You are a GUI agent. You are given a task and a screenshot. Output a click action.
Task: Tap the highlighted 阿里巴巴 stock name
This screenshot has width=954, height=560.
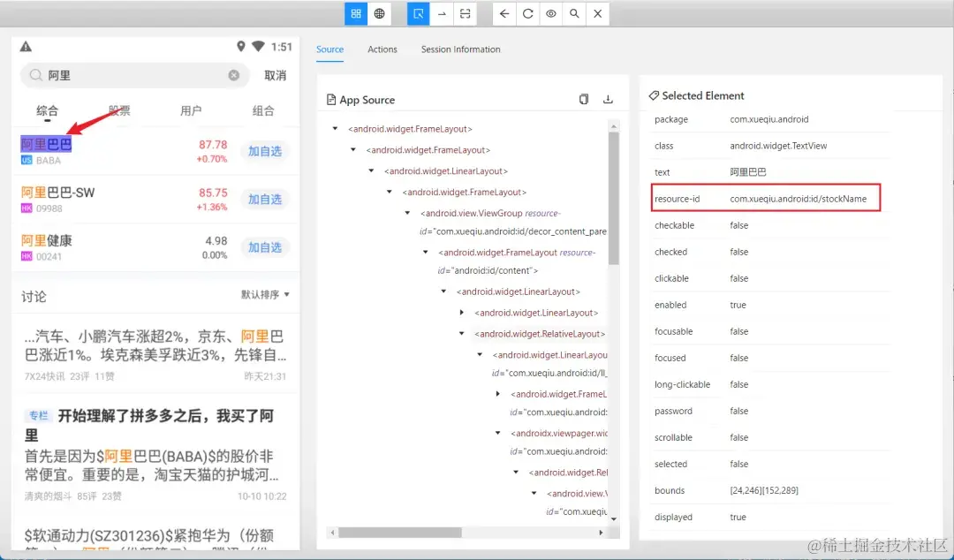(x=46, y=144)
